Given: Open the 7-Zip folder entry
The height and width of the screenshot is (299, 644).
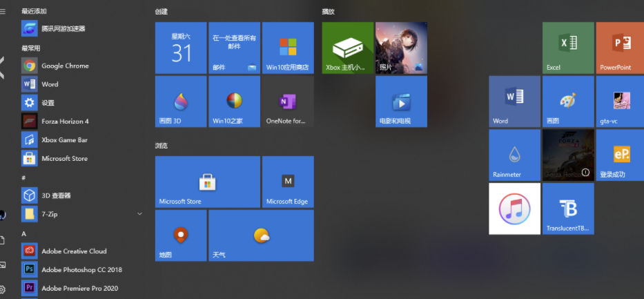Looking at the screenshot, I should [82, 214].
